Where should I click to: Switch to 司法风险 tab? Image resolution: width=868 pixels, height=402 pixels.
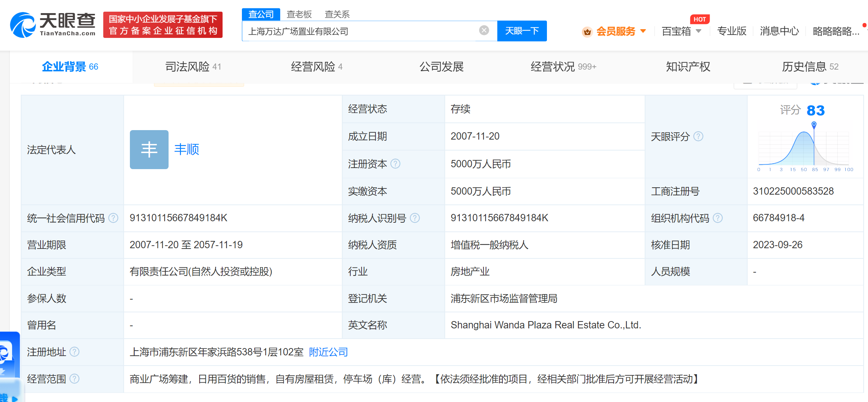coord(193,67)
